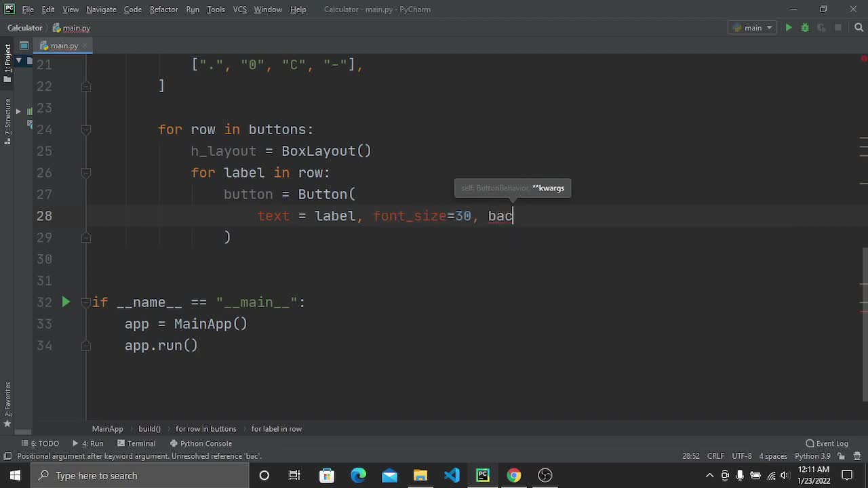Open Search Everywhere magnifier icon
The width and height of the screenshot is (868, 488).
[x=859, y=28]
